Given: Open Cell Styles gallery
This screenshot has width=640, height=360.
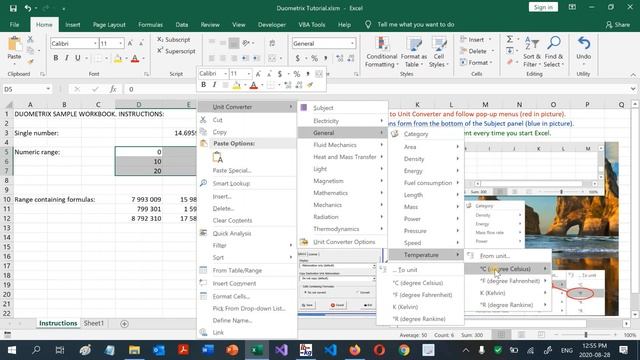Looking at the screenshot, I should 439,52.
